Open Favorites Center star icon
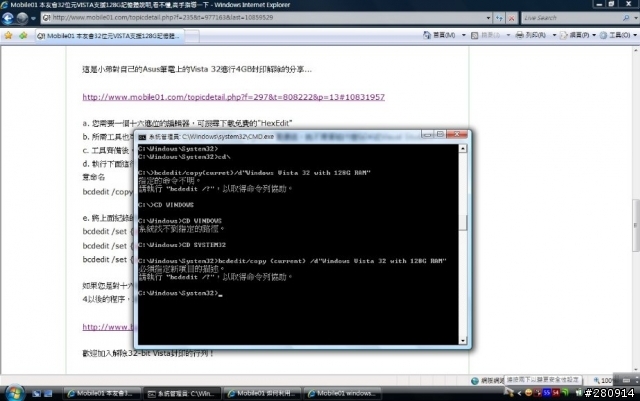 tap(8, 36)
